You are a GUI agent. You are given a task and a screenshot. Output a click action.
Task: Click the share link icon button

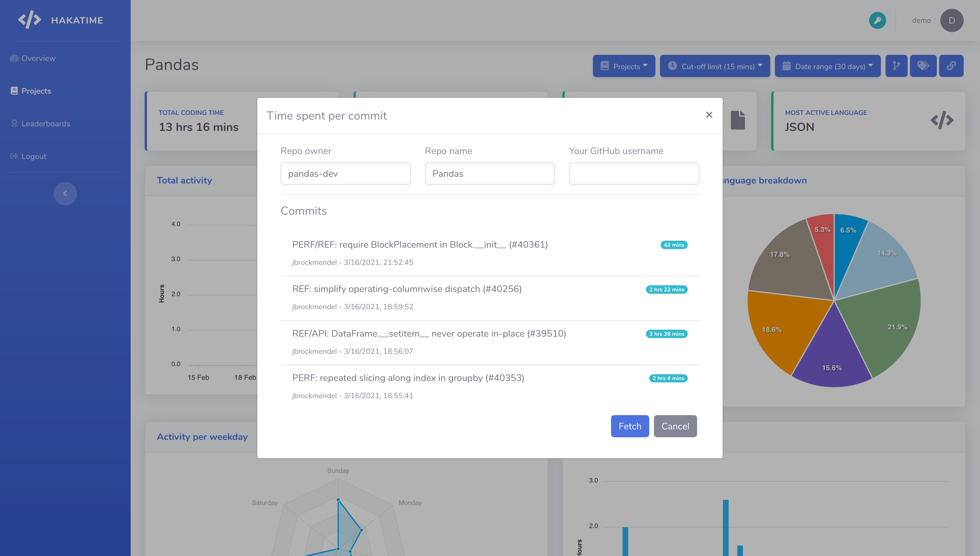click(951, 66)
